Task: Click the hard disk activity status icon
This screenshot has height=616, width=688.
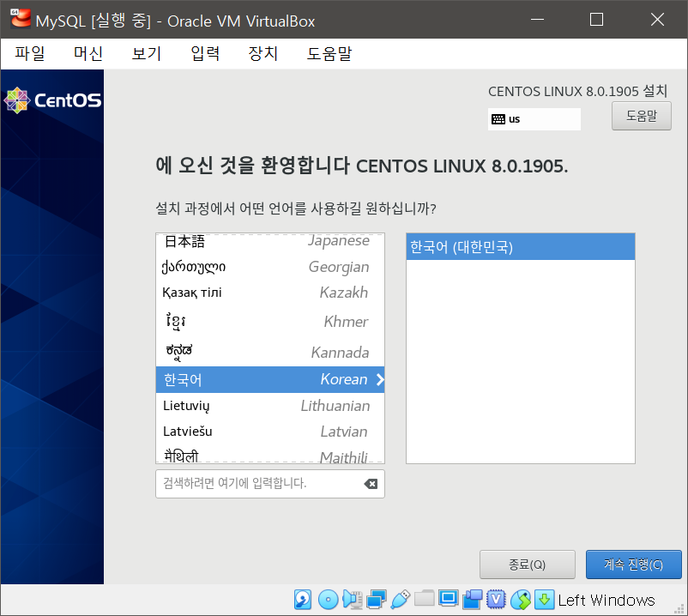Action: point(303,600)
